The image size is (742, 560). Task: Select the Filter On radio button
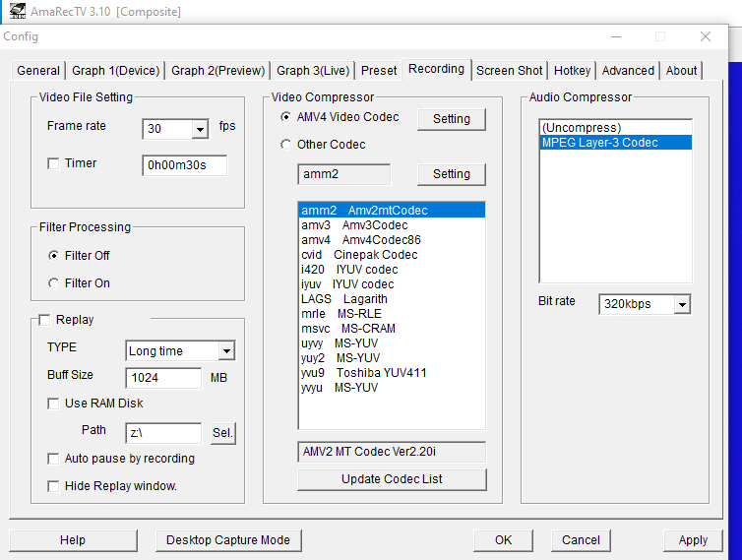pos(53,283)
